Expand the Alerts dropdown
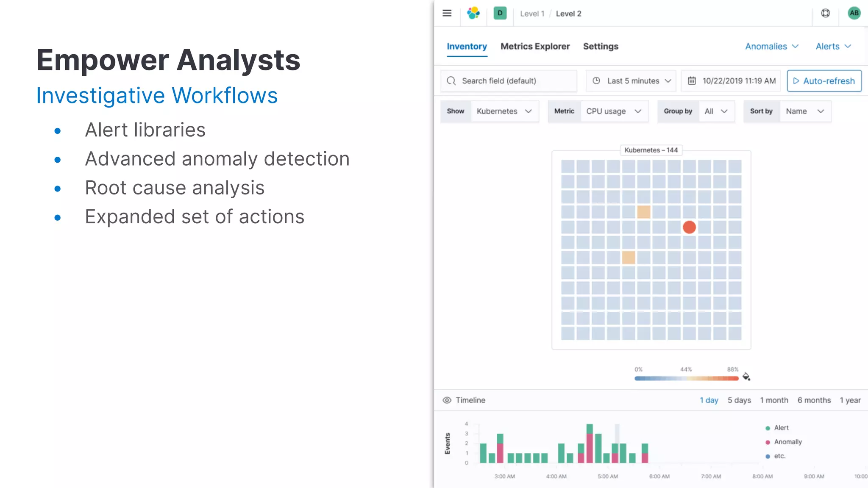 (x=833, y=47)
